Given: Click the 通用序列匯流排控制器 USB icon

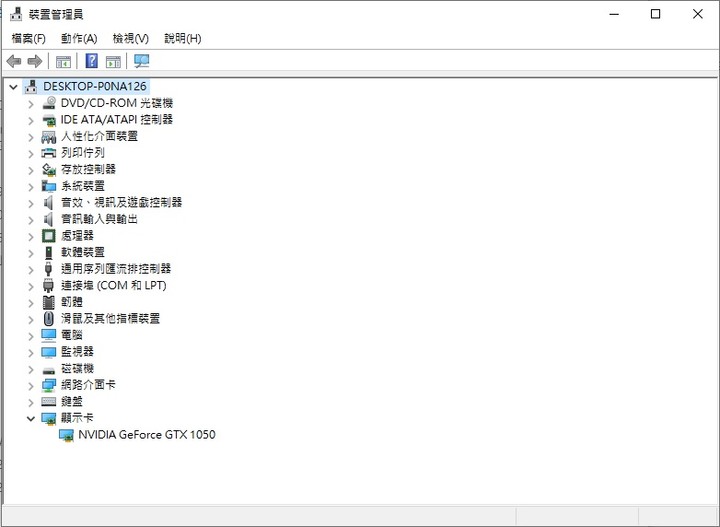Looking at the screenshot, I should coord(49,269).
